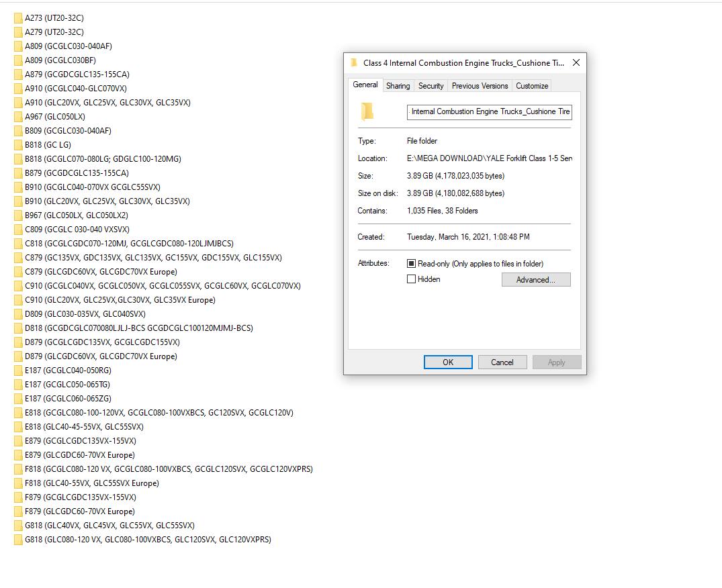Open the Security tab

(431, 85)
